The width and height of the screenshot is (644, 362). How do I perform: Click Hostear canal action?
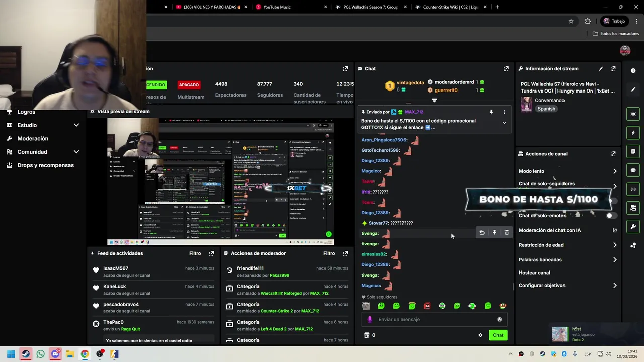(534, 273)
